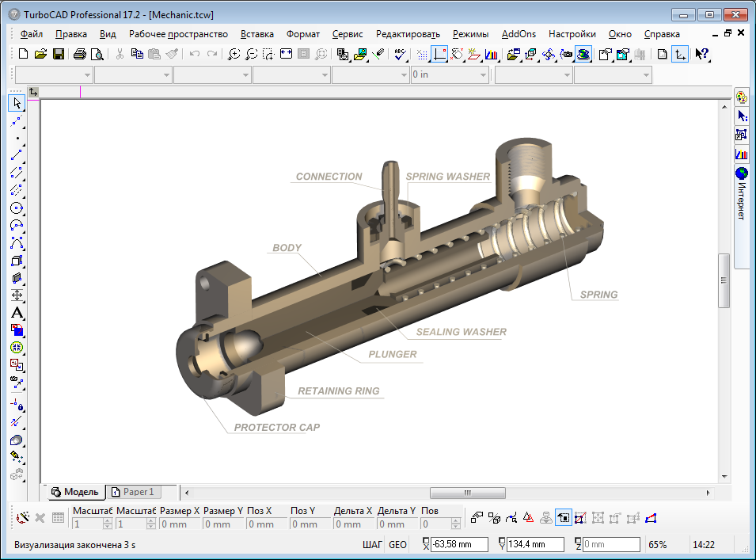Expand the '0 in' width dropdown
Screen dimensions: 756x560
click(x=483, y=75)
